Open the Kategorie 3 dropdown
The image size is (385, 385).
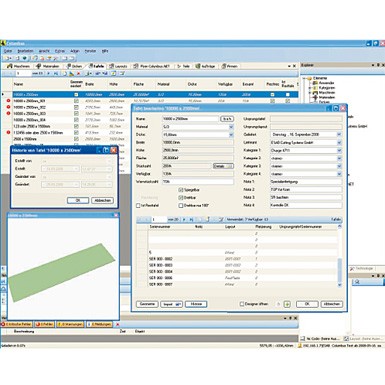coord(339,166)
